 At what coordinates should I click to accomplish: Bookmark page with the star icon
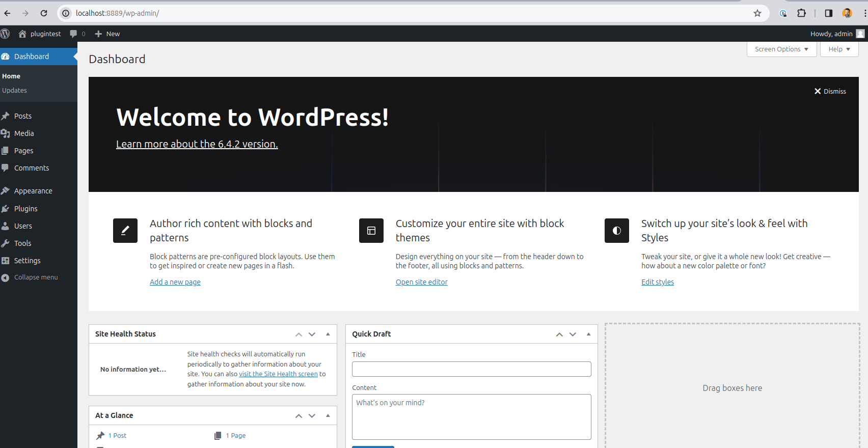pyautogui.click(x=757, y=13)
